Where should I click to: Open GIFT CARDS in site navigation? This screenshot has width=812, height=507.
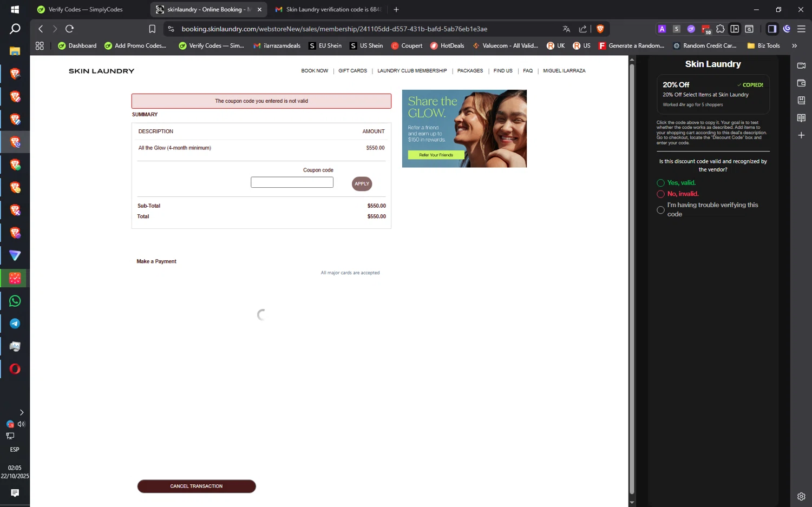[x=352, y=71]
